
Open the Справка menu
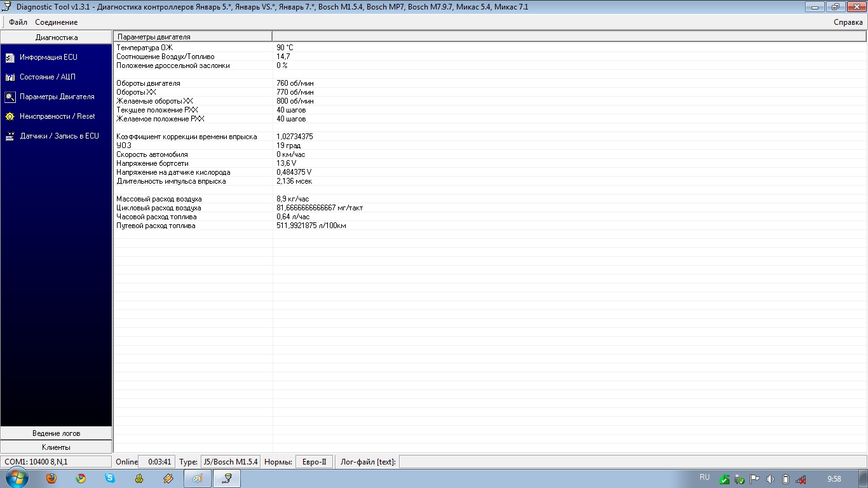(848, 22)
